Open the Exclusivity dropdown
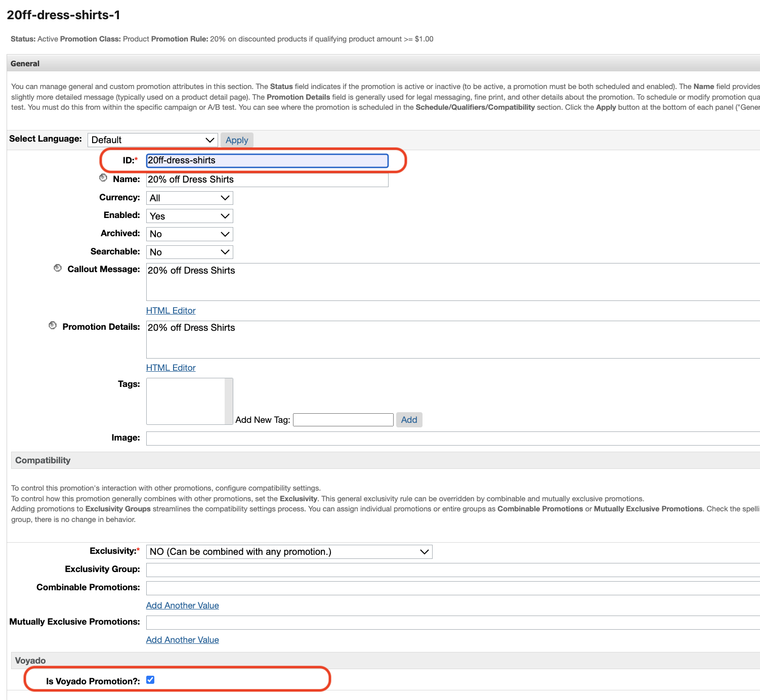The height and width of the screenshot is (700, 760). [x=289, y=552]
